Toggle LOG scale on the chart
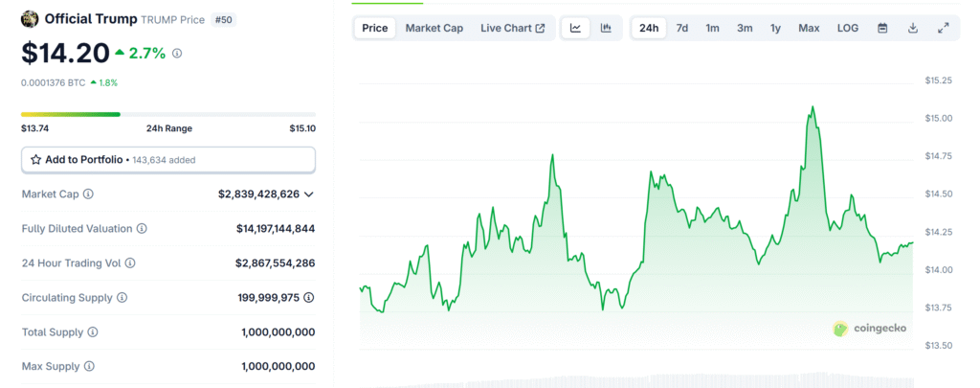 click(x=848, y=28)
